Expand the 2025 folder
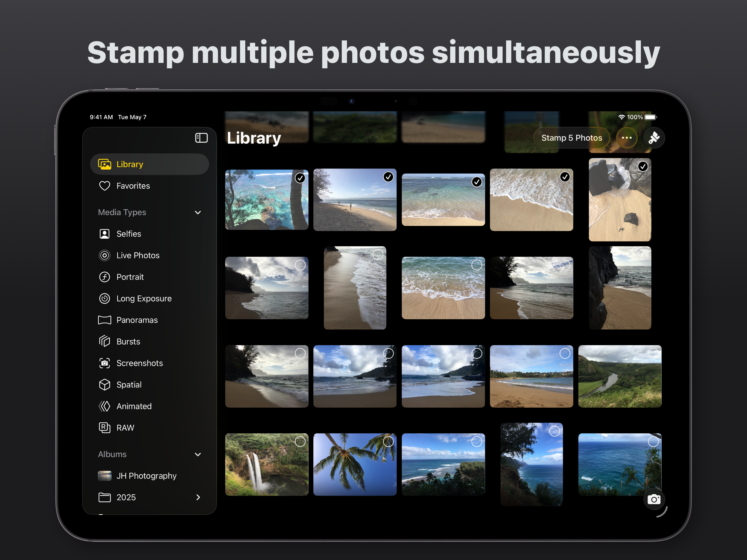This screenshot has height=560, width=747. [x=198, y=497]
